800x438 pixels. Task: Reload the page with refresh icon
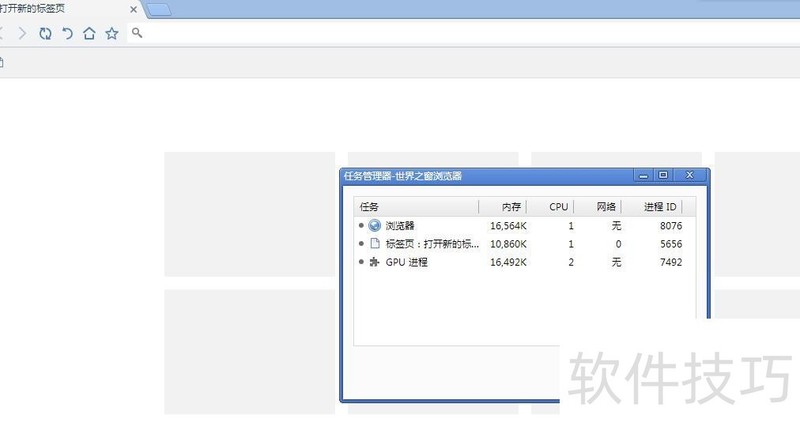[x=45, y=33]
